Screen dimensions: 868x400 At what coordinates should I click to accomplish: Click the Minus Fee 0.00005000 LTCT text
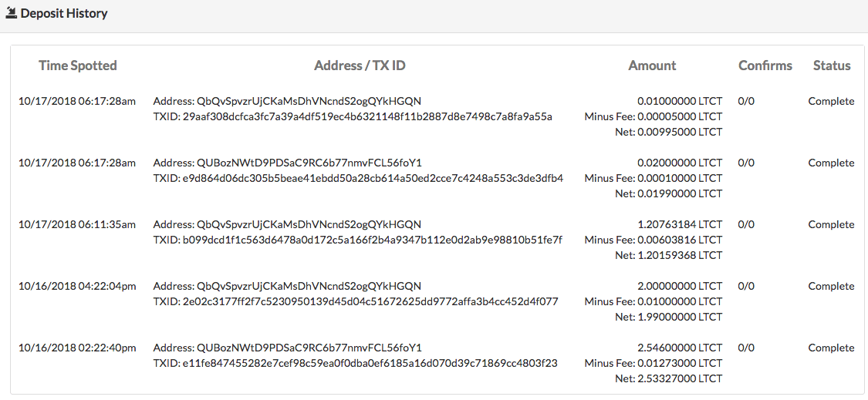[654, 116]
